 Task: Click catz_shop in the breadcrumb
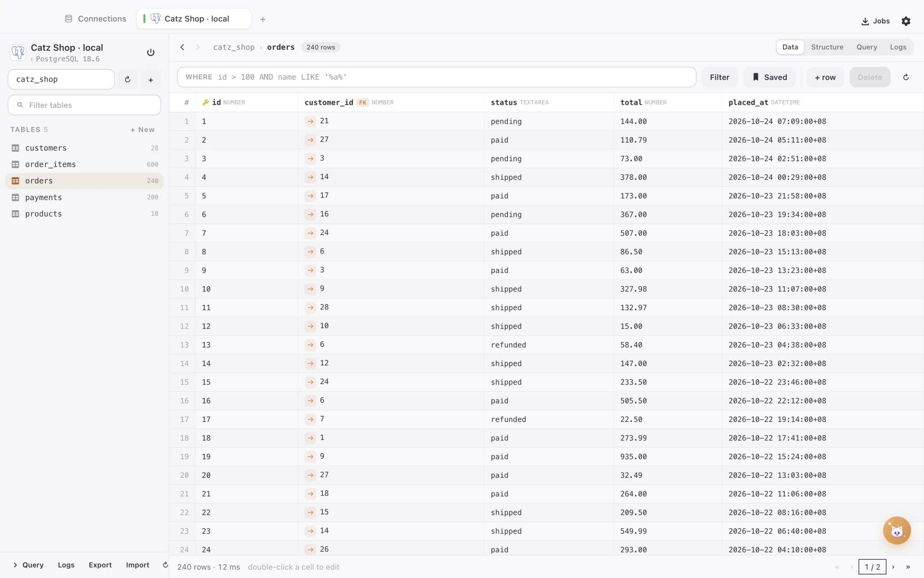(234, 47)
